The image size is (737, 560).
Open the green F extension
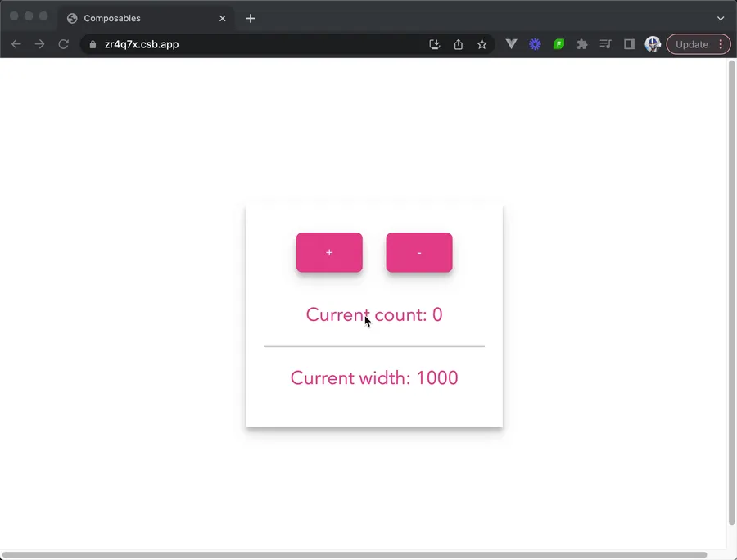[x=558, y=44]
